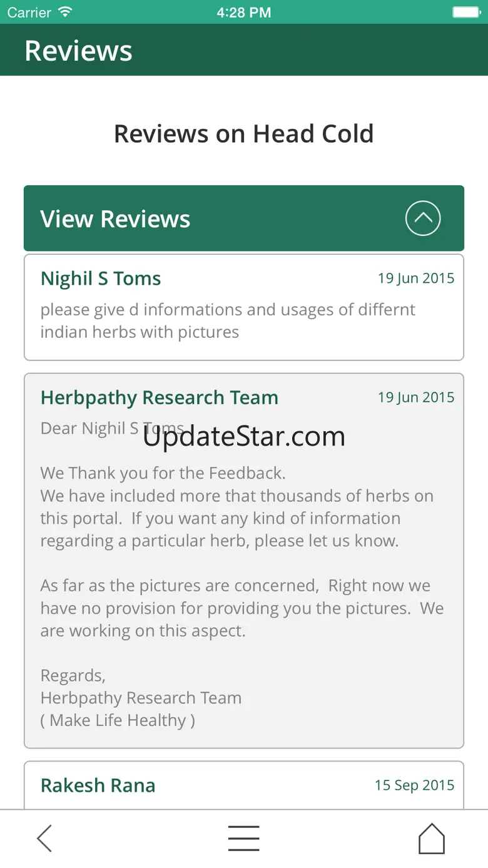The width and height of the screenshot is (488, 868).
Task: Open Herbpathy Research Team name
Action: tap(160, 397)
